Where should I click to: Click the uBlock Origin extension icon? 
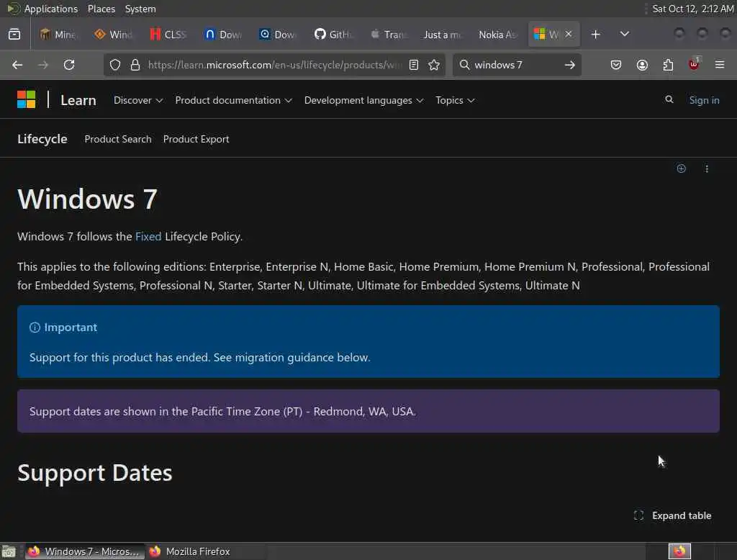(694, 64)
